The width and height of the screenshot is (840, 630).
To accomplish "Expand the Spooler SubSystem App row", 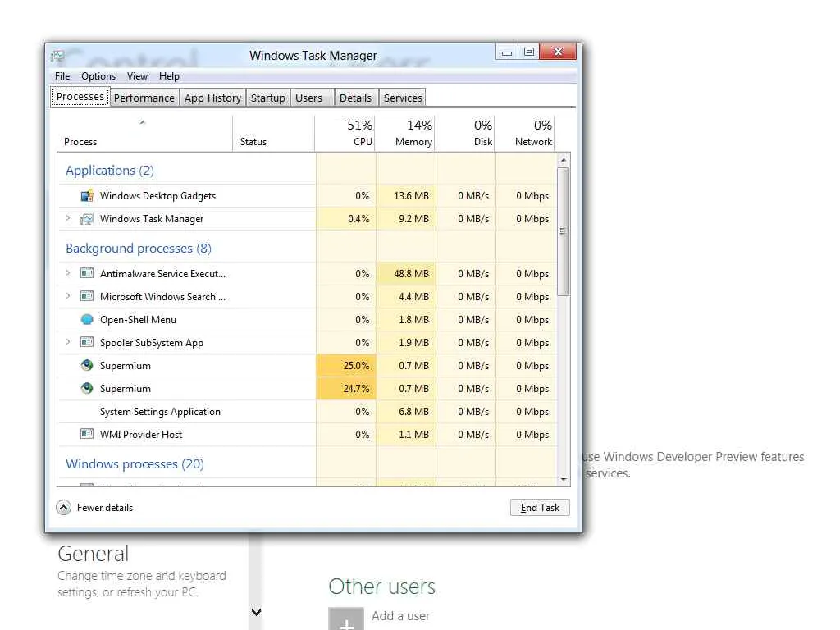I will coord(67,341).
